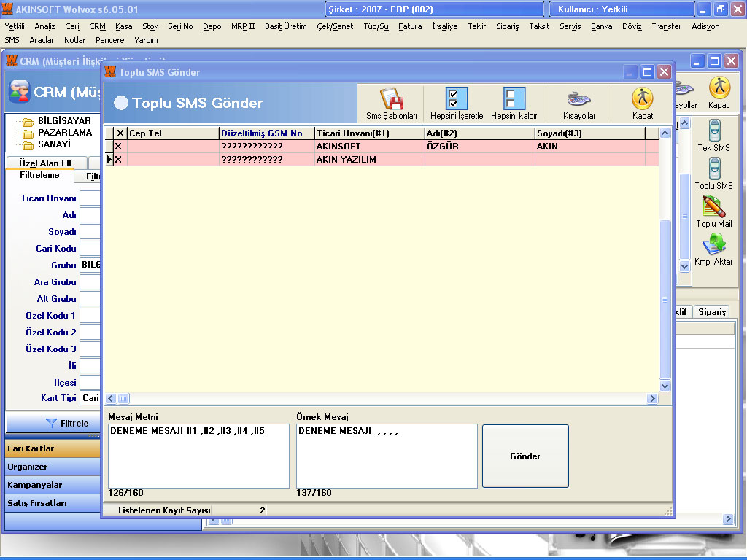Click the SMS list scroll-left arrow
Screen dimensions: 747x560
point(111,399)
